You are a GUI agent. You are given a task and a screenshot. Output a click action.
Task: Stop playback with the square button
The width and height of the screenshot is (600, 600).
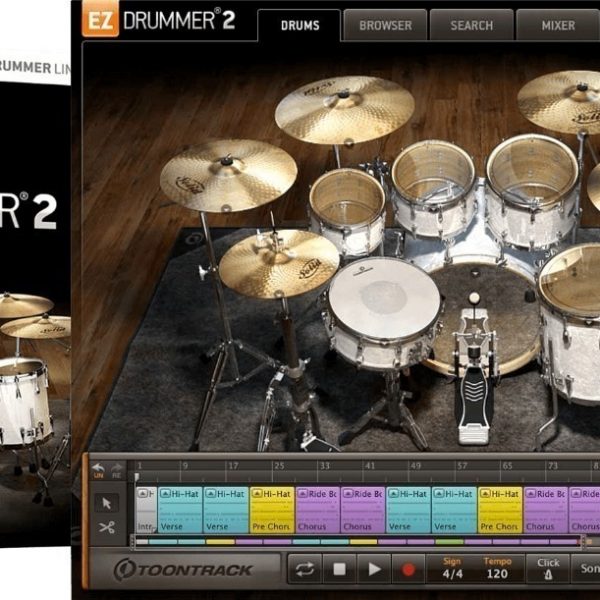coord(339,569)
